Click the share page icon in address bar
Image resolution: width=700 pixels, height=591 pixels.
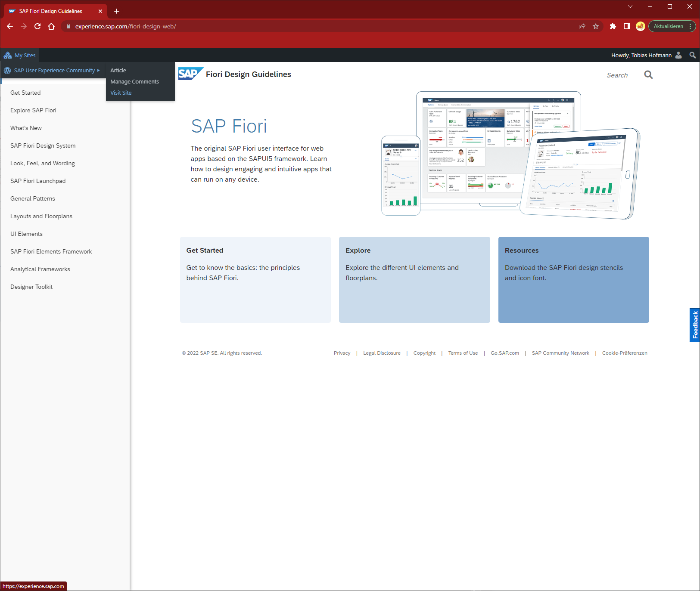coord(582,26)
